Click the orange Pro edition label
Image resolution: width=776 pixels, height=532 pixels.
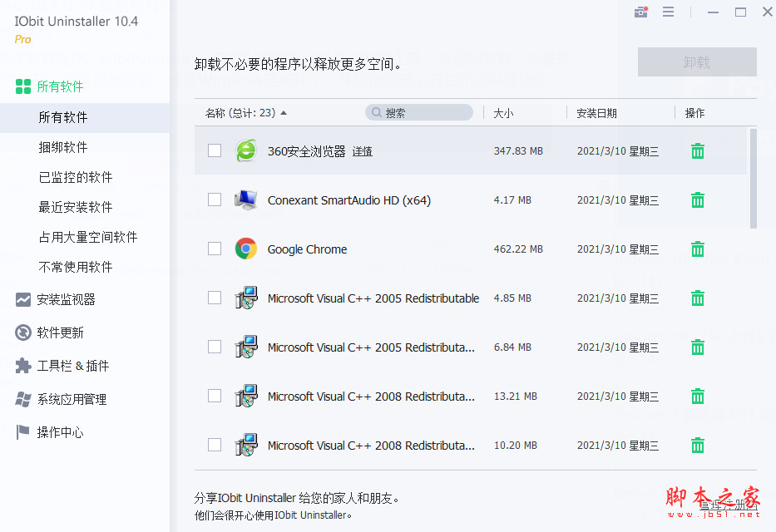point(22,40)
